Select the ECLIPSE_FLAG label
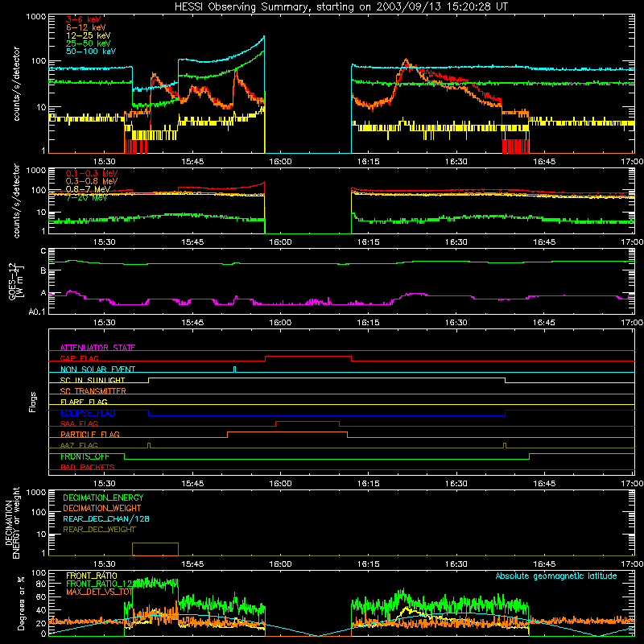 (88, 413)
